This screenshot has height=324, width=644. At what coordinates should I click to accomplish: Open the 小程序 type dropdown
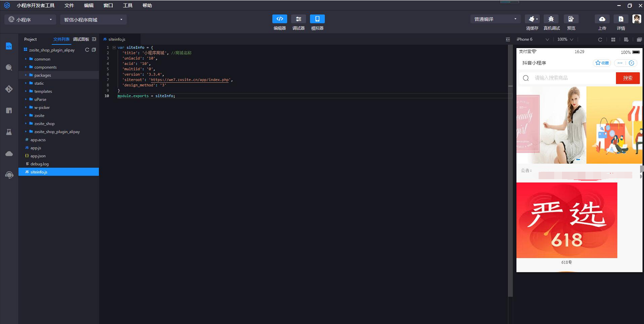tap(30, 20)
